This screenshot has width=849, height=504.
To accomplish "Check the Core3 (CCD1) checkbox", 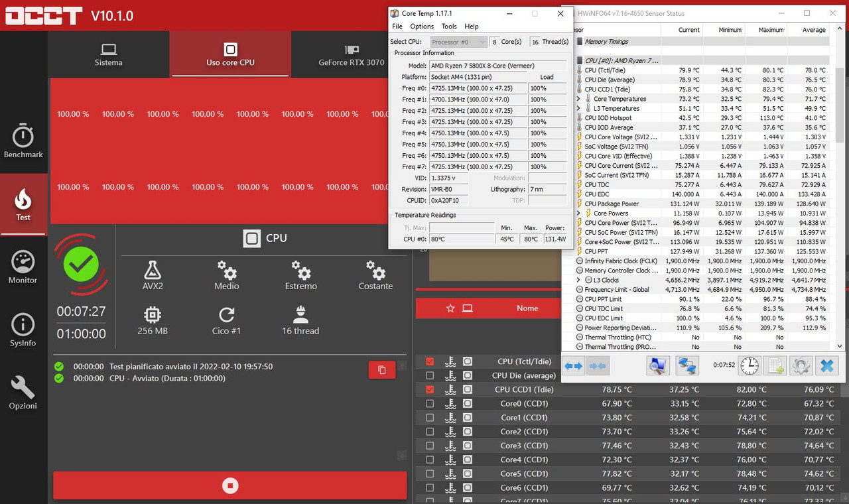I will pyautogui.click(x=430, y=446).
